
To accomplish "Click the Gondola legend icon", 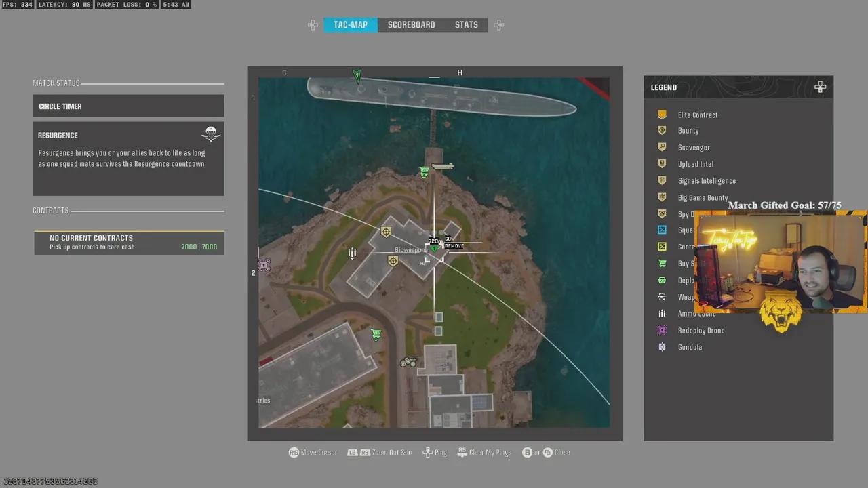I will coord(662,347).
